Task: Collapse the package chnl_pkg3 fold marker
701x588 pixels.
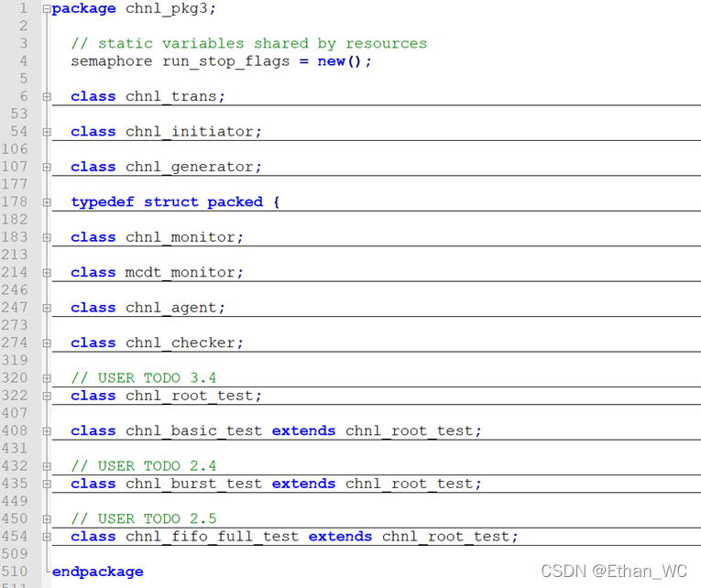Action: (47, 8)
